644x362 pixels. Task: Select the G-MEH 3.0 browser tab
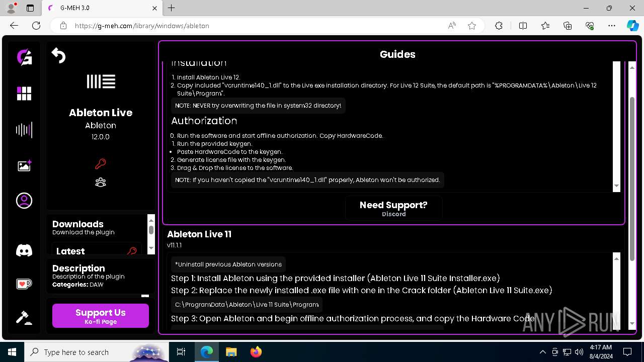[102, 8]
